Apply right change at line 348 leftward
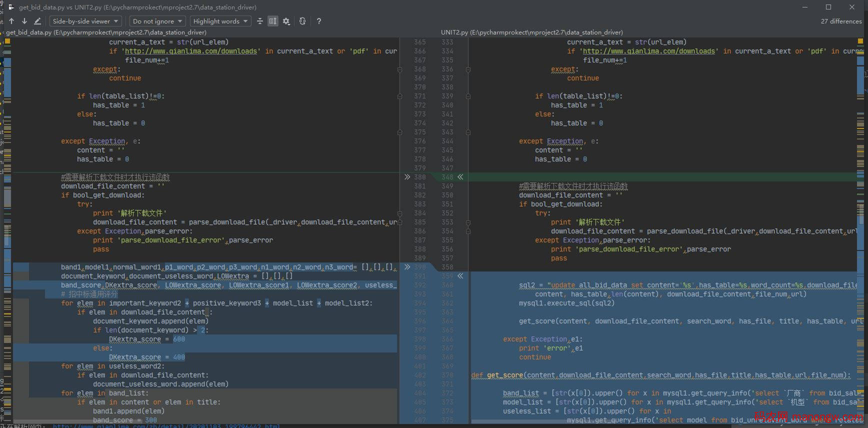 pyautogui.click(x=460, y=177)
